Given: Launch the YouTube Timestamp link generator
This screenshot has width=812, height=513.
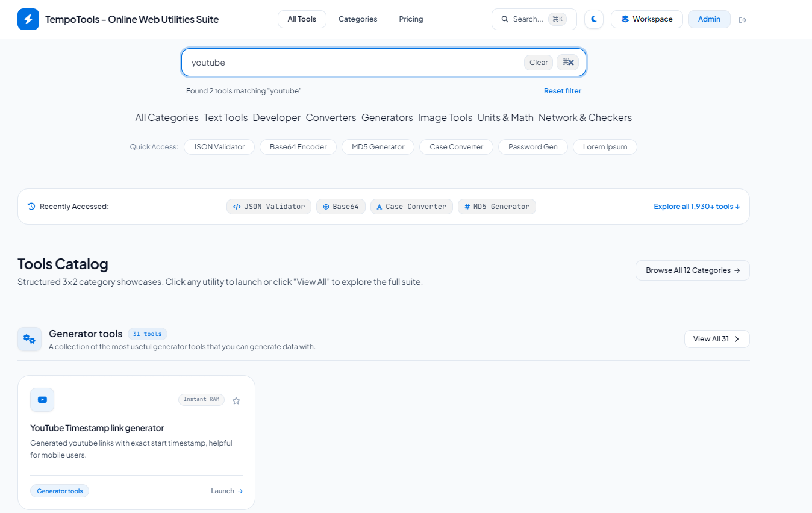Looking at the screenshot, I should click(227, 491).
